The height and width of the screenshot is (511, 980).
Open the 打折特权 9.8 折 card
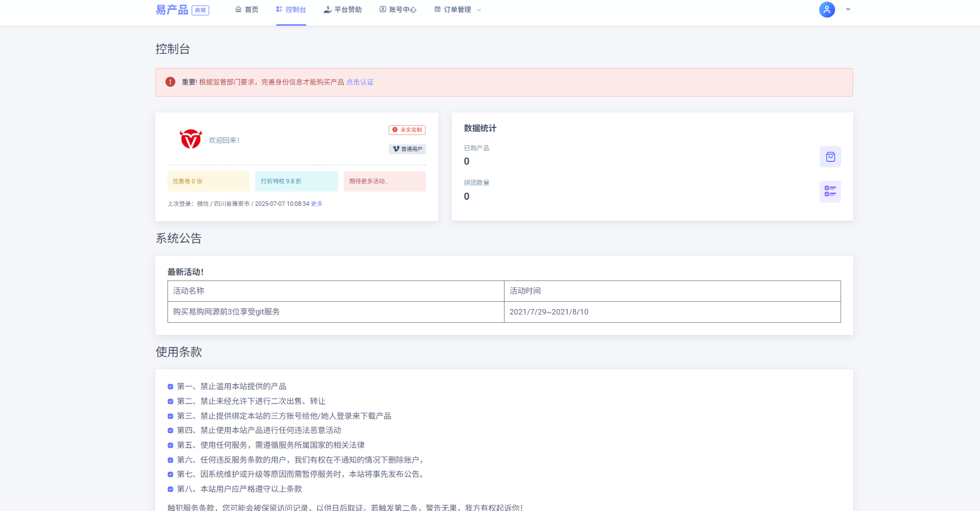coord(296,181)
